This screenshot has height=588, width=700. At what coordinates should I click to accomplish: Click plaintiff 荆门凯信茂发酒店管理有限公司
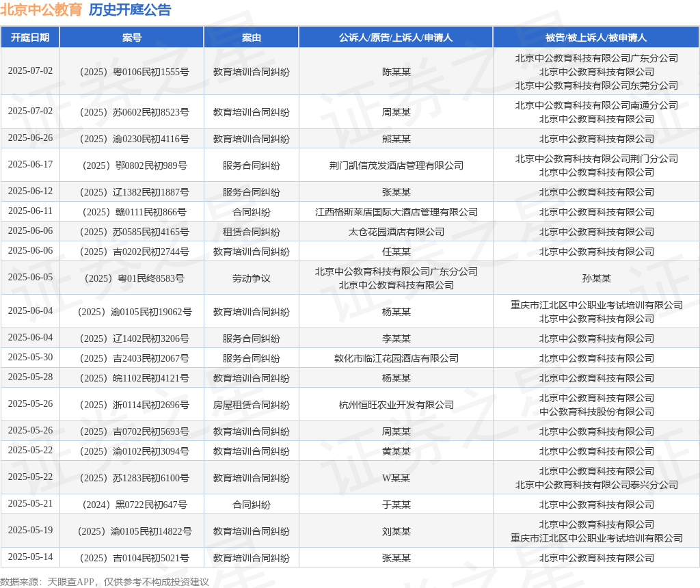396,165
